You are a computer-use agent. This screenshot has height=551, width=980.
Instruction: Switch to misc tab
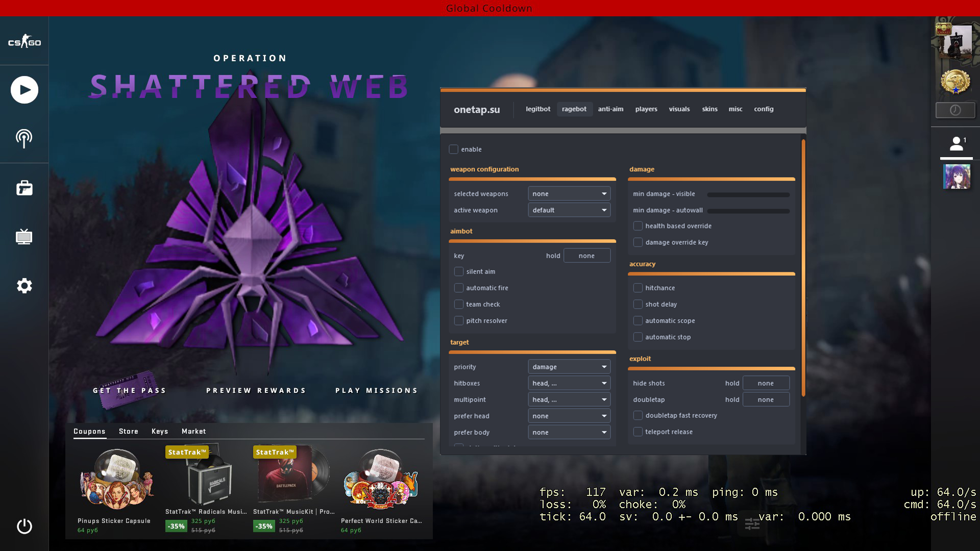tap(736, 109)
